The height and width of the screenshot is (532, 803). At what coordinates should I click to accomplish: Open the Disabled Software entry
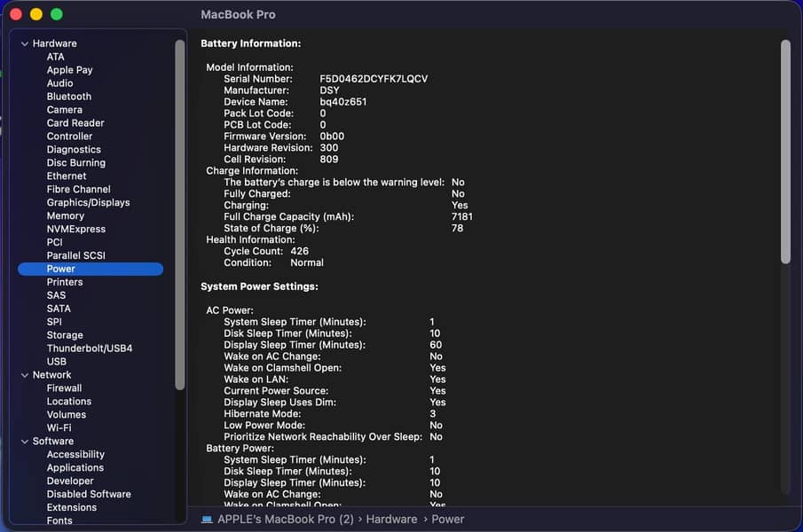pyautogui.click(x=89, y=495)
